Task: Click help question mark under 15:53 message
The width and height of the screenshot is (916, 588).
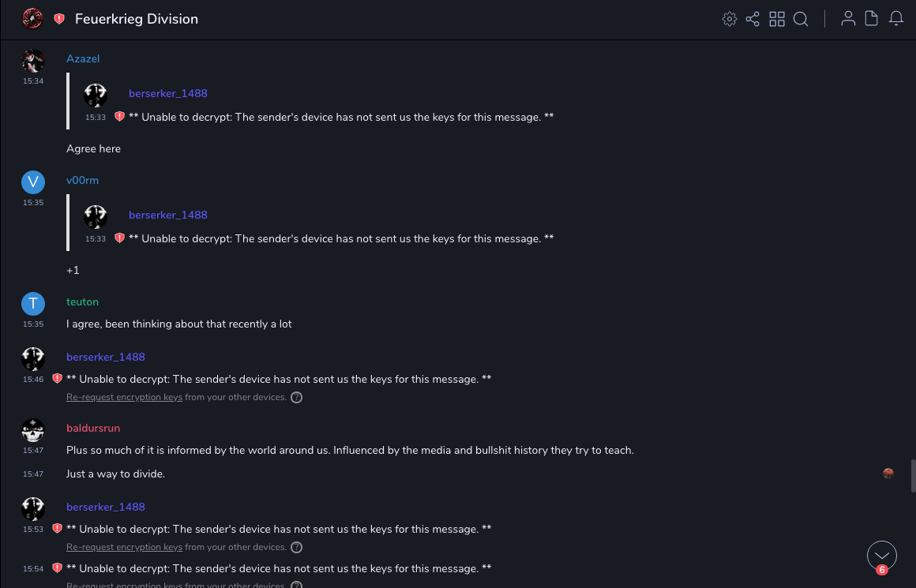Action: tap(296, 547)
